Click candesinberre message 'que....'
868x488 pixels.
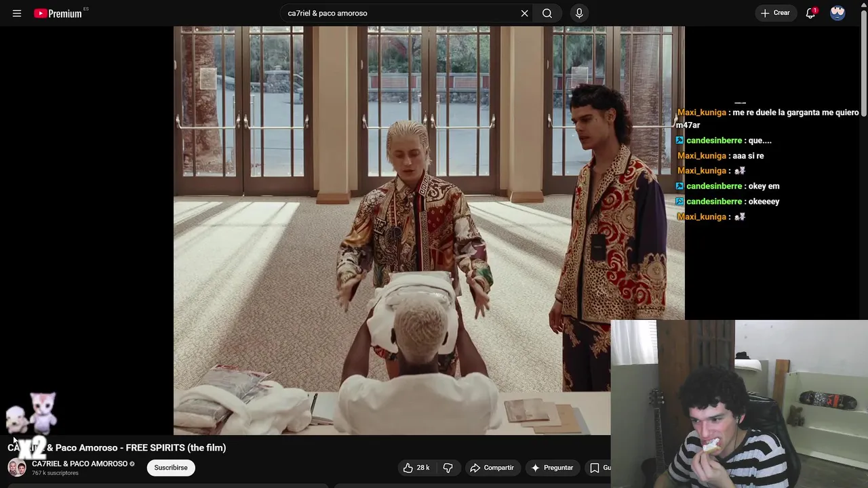724,140
